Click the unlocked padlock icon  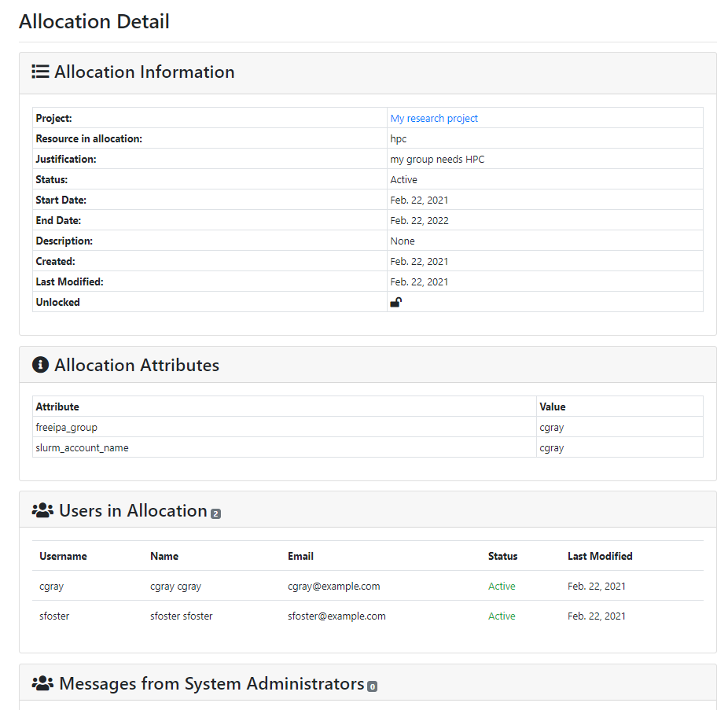[x=395, y=302]
